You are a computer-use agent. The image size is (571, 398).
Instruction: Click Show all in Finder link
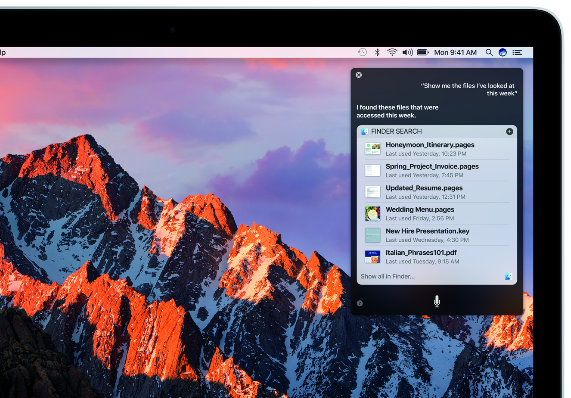[x=387, y=276]
